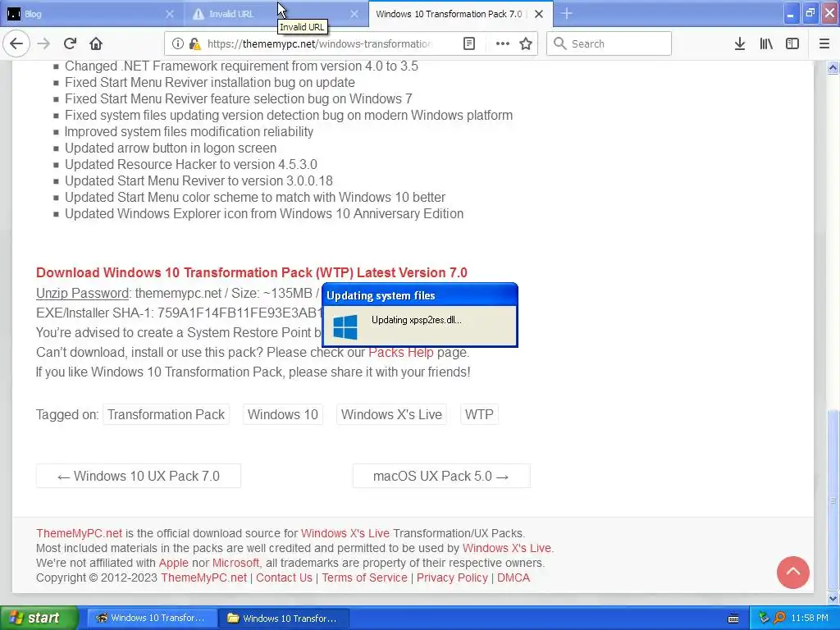Open the Firefox hamburger menu
This screenshot has width=840, height=630.
click(824, 44)
